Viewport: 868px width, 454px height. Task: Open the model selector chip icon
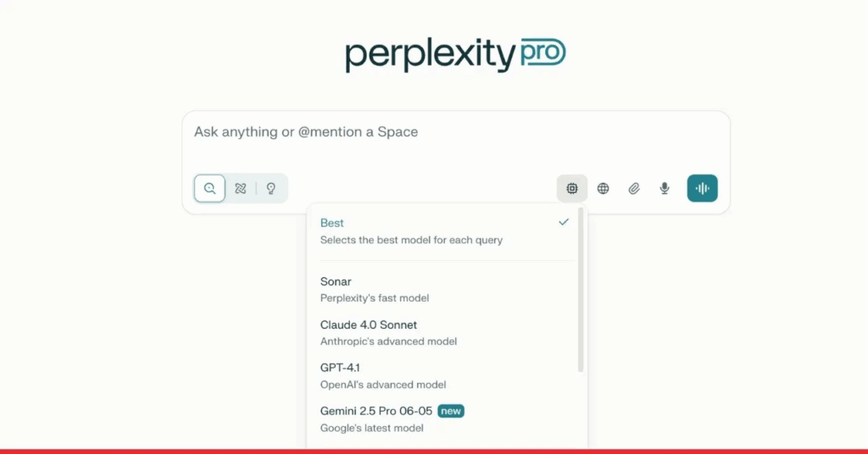click(572, 188)
